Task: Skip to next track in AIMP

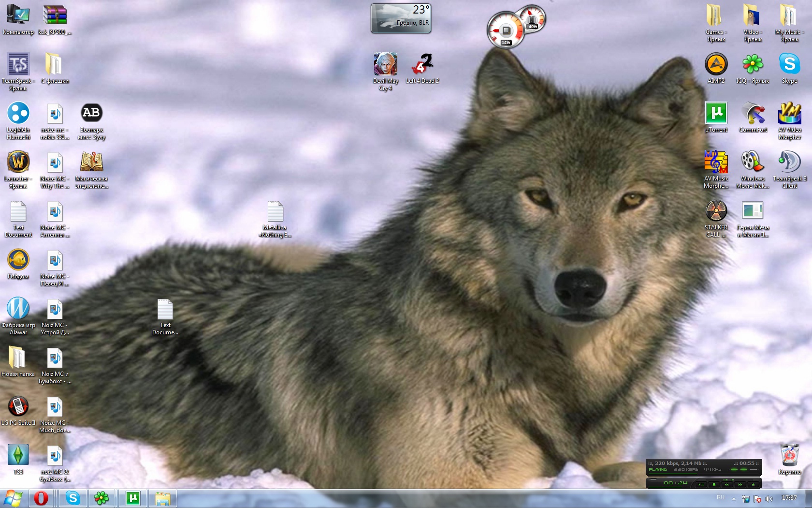Action: [x=740, y=484]
